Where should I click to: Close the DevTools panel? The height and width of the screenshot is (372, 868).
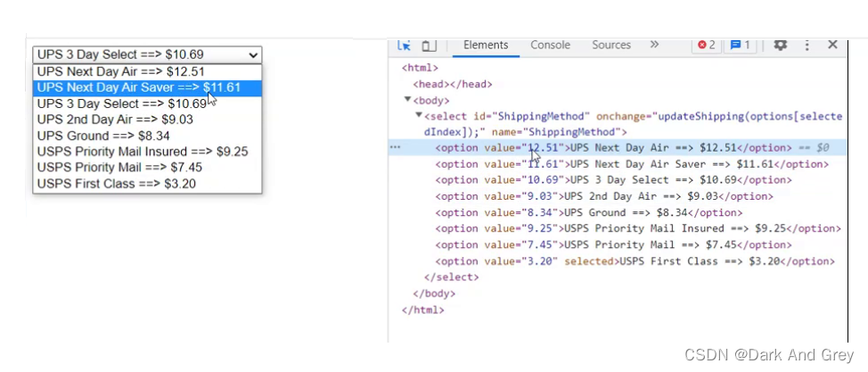pyautogui.click(x=832, y=45)
